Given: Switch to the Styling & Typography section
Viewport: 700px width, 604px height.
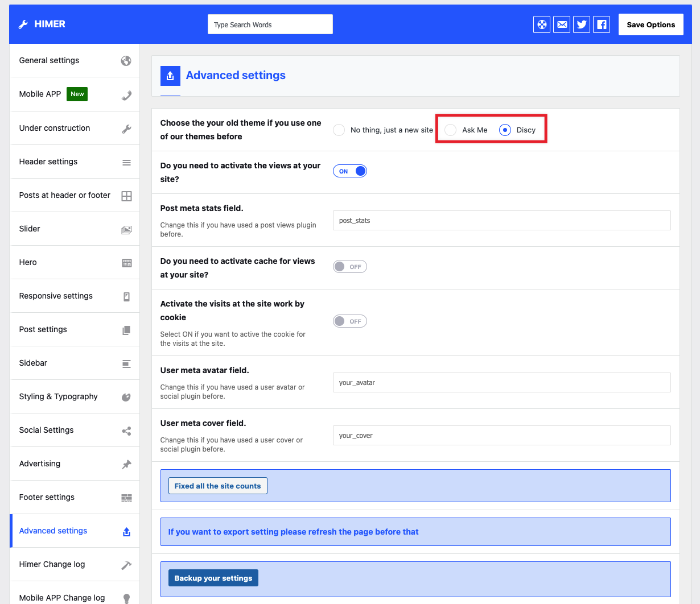Looking at the screenshot, I should [58, 396].
